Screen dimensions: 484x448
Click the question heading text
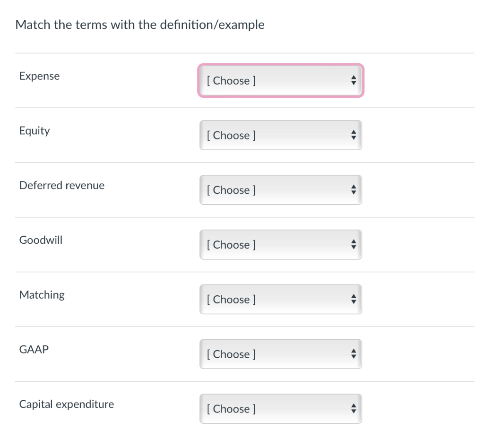pos(140,25)
